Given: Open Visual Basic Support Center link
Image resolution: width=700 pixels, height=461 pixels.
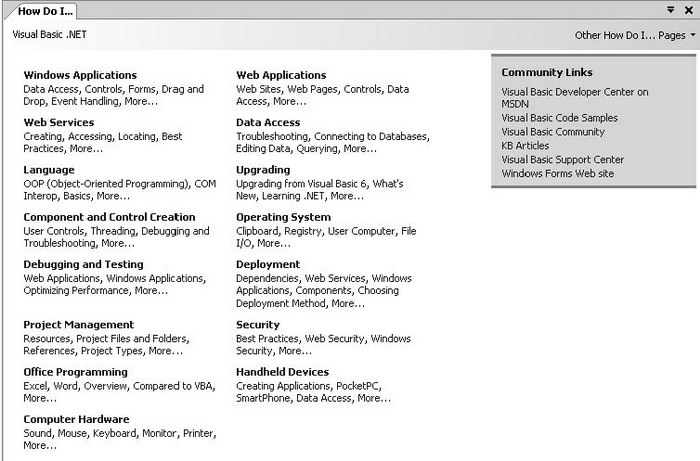Looking at the screenshot, I should (x=562, y=159).
